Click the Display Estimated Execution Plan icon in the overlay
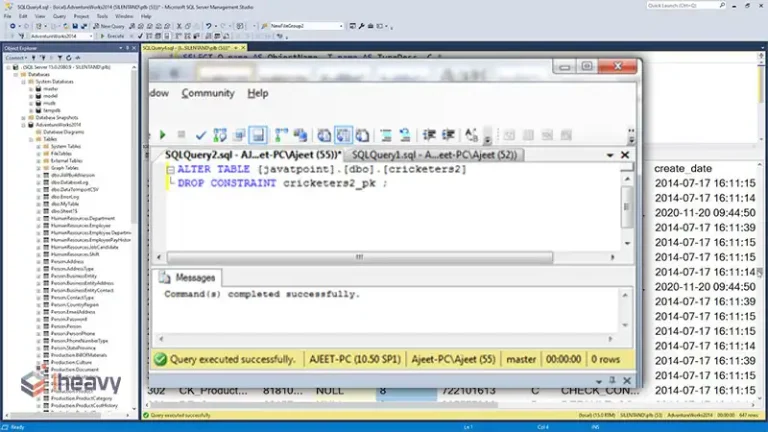The height and width of the screenshot is (432, 768). tap(220, 135)
